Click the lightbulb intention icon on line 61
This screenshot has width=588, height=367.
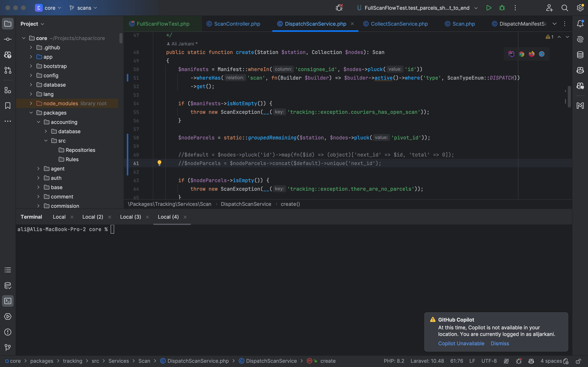pos(159,163)
